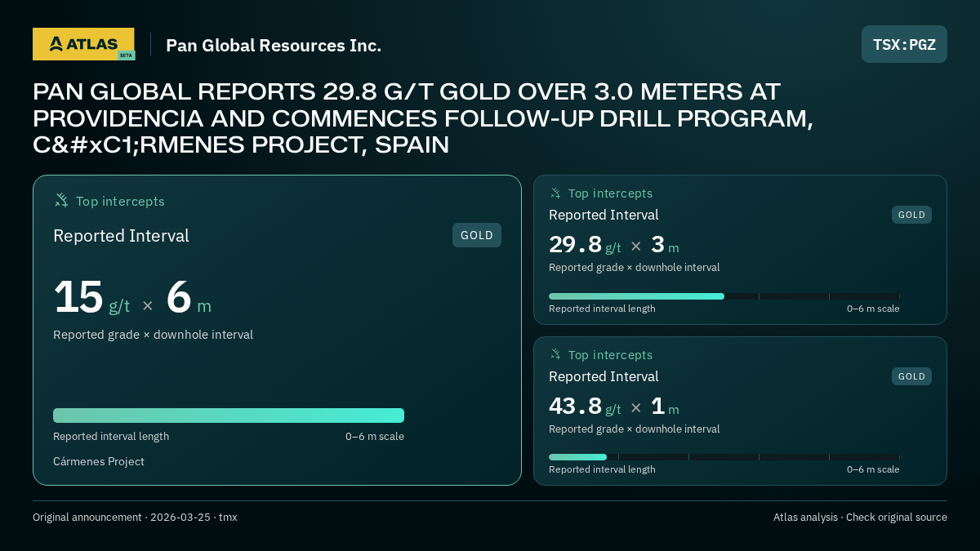
Task: Click 'Original announcement · 2026-03-25 · tmx' footer
Action: coord(135,517)
